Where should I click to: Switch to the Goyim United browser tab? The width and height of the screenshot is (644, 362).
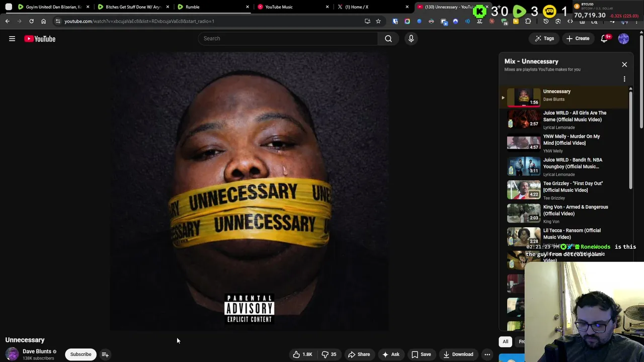coord(53,7)
